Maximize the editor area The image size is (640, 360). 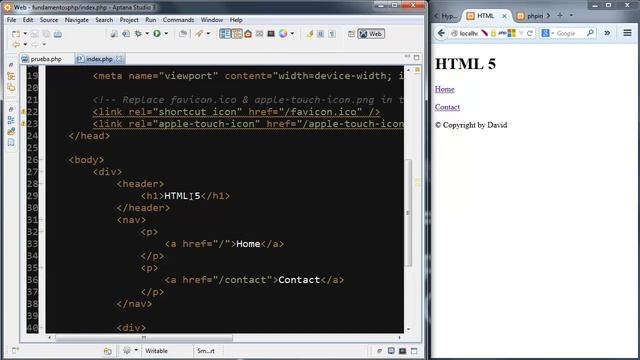click(416, 58)
